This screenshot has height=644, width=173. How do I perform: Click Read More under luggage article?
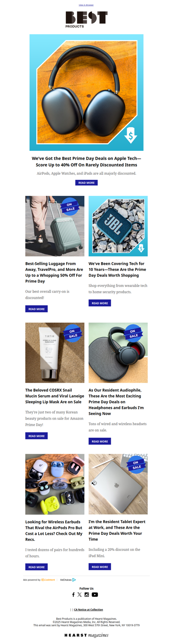pos(36,309)
